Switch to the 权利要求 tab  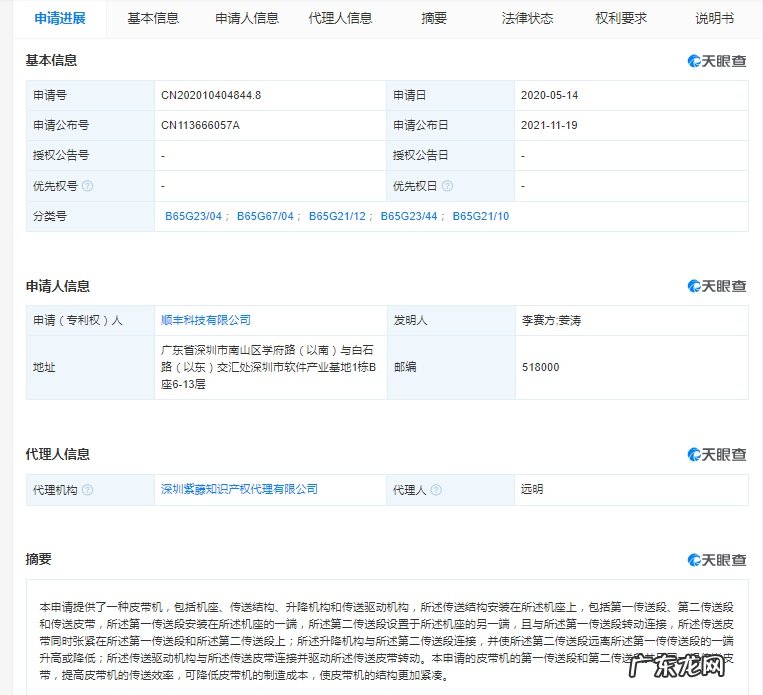(x=620, y=18)
